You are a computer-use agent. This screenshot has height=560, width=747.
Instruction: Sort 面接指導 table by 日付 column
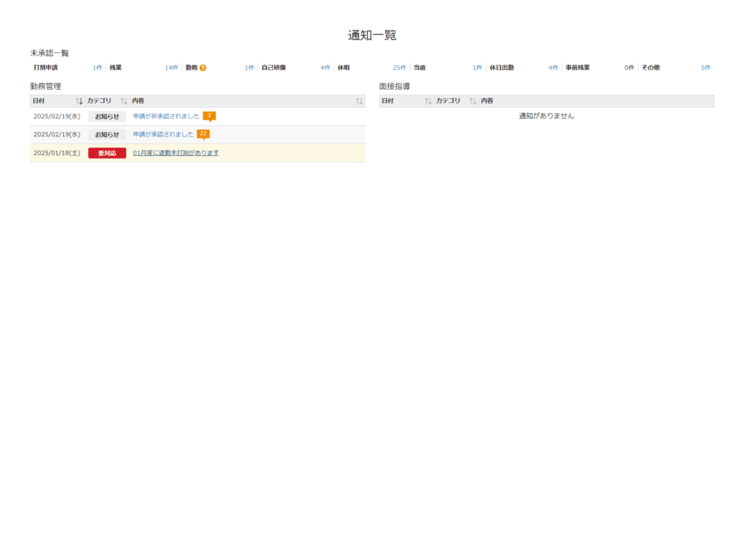[x=428, y=101]
